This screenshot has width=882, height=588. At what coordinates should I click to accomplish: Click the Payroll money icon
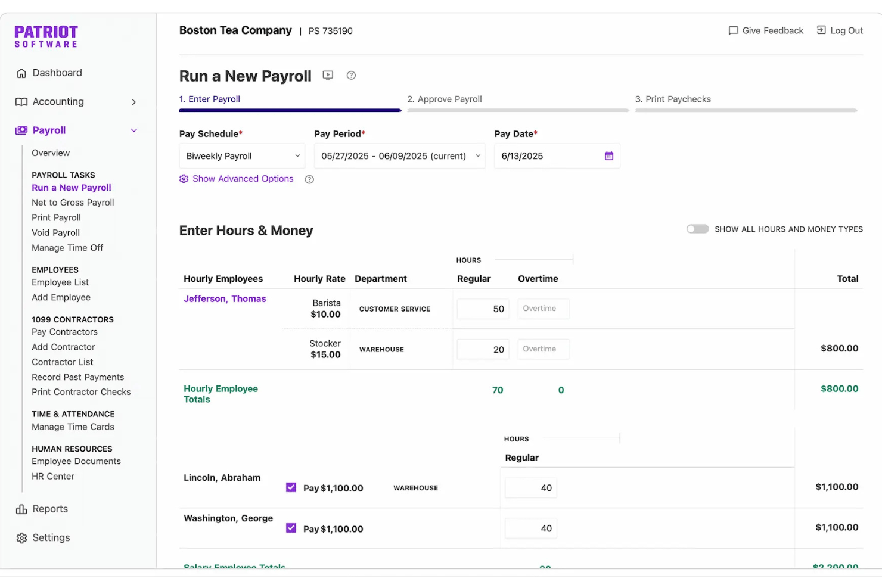click(21, 130)
